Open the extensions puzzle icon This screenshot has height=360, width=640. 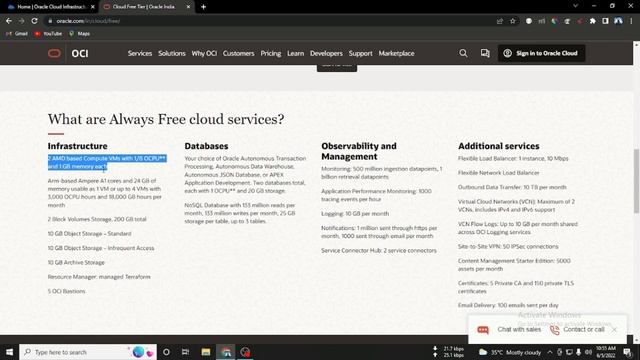pos(593,21)
